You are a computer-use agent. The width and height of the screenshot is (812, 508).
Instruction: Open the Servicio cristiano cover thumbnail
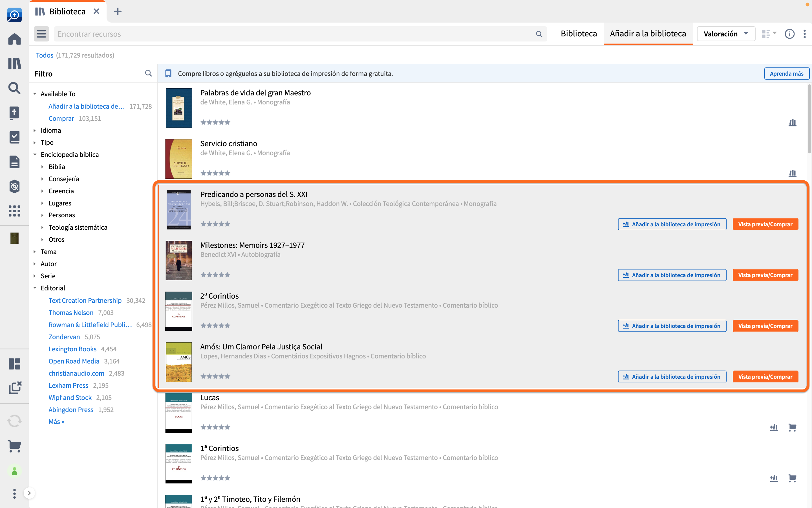178,159
